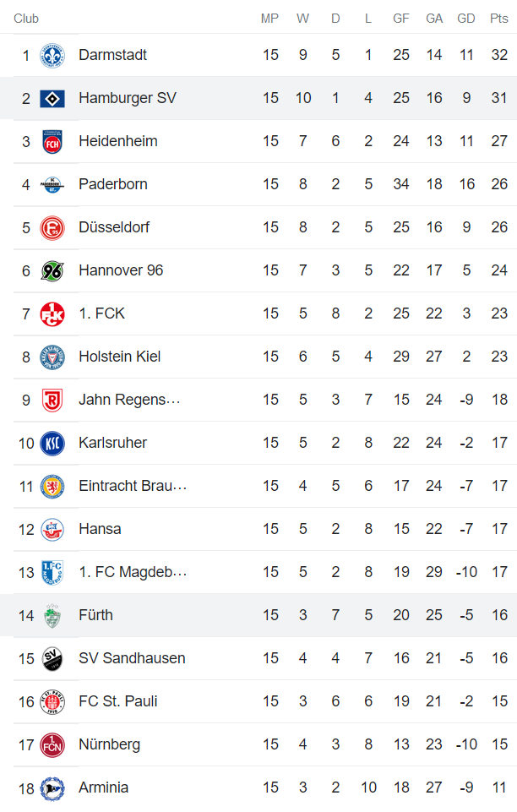Open the Fürth team name link

(95, 615)
